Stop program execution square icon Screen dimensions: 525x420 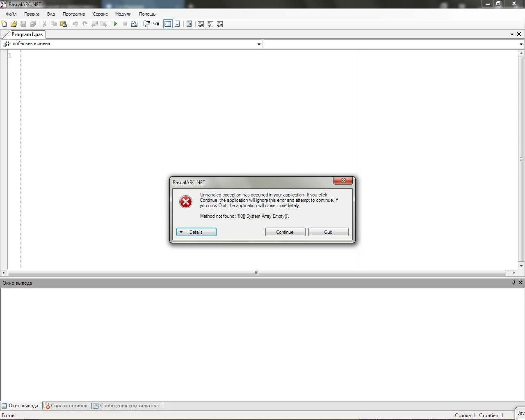click(x=125, y=24)
